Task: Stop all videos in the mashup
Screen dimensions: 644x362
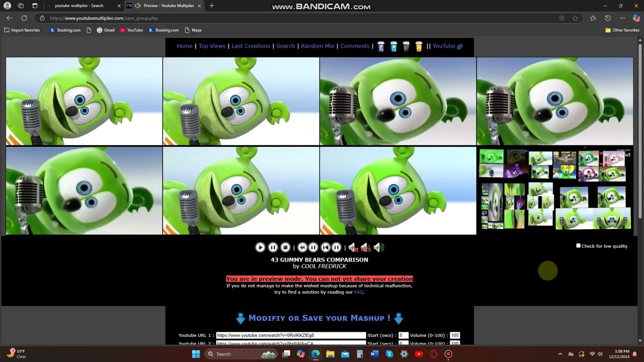Action: (285, 247)
